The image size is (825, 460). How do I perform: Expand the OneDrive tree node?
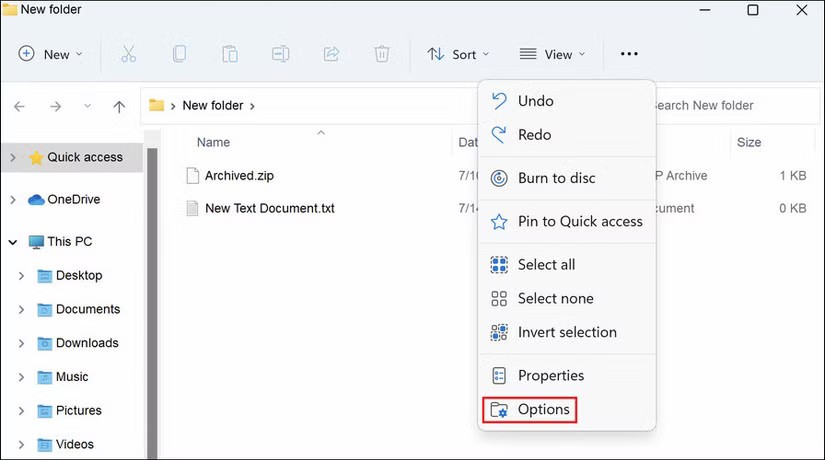13,200
